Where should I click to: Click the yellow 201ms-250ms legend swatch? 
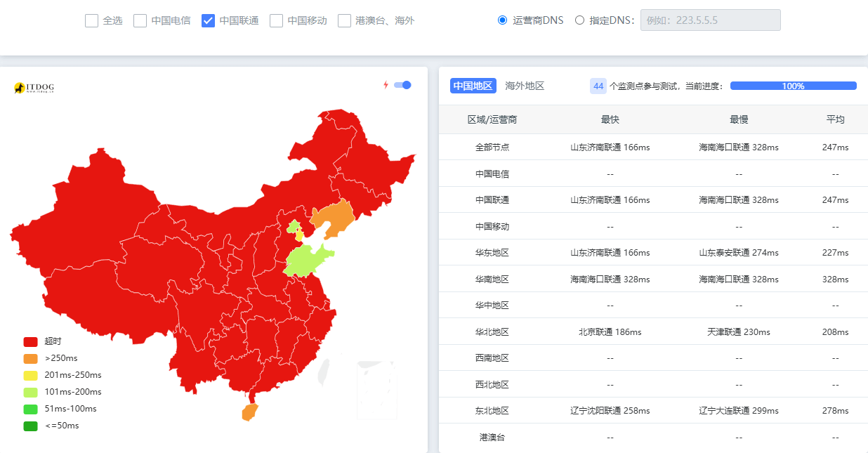coord(30,376)
